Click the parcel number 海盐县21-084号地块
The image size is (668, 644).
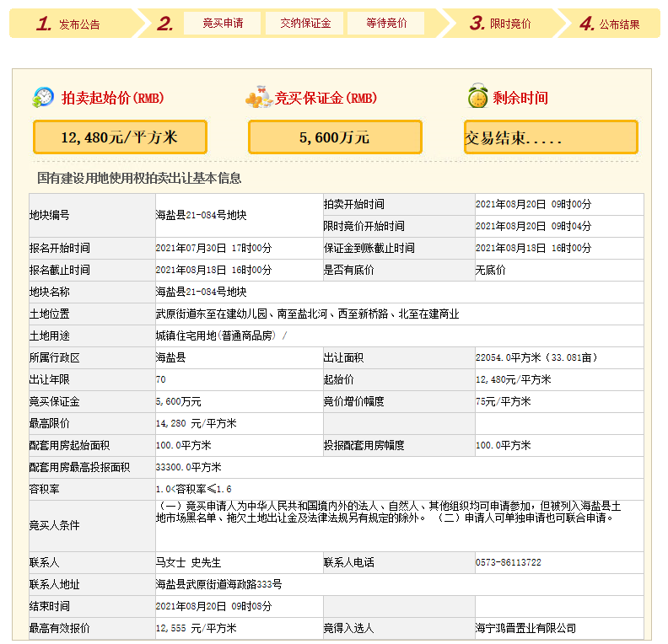coord(201,215)
